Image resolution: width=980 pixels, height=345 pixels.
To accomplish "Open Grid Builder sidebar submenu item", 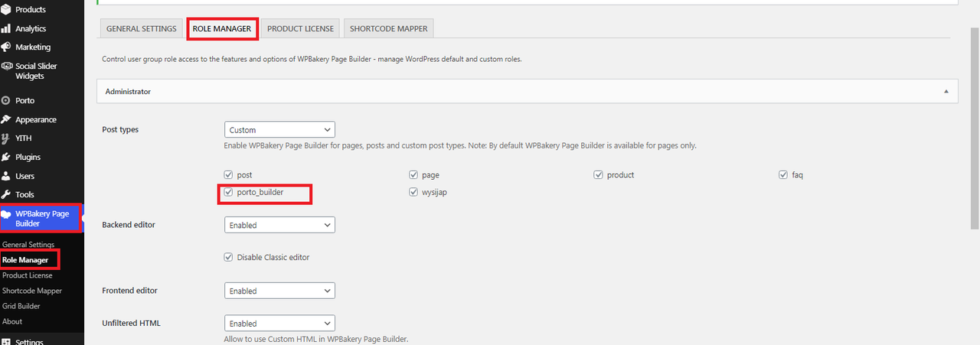I will pyautogui.click(x=21, y=306).
